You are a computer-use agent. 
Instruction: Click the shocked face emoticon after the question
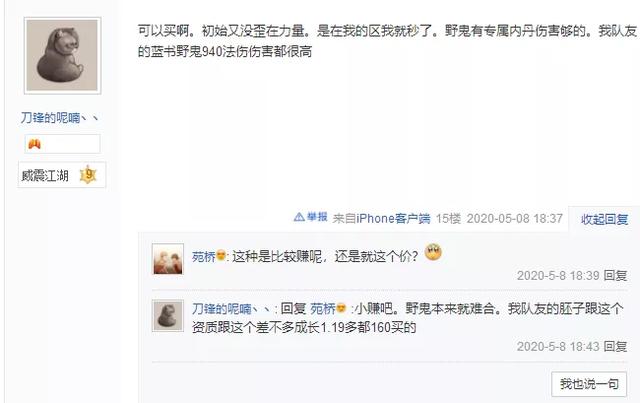(x=433, y=252)
